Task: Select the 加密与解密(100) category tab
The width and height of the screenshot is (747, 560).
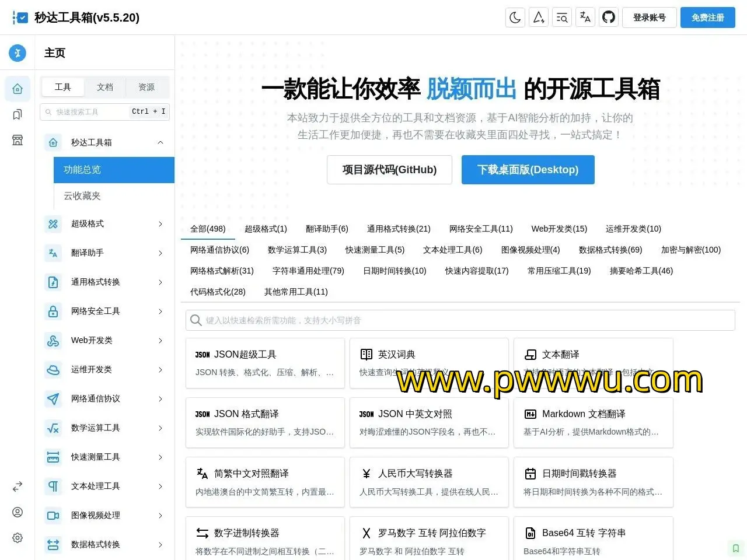Action: [x=690, y=250]
